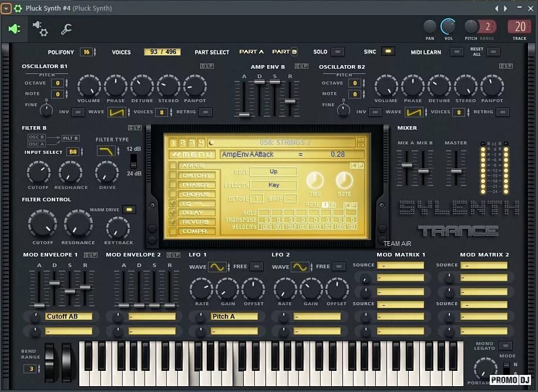The image size is (538, 392).
Task: Click the TRACK number 20 field
Action: point(519,26)
